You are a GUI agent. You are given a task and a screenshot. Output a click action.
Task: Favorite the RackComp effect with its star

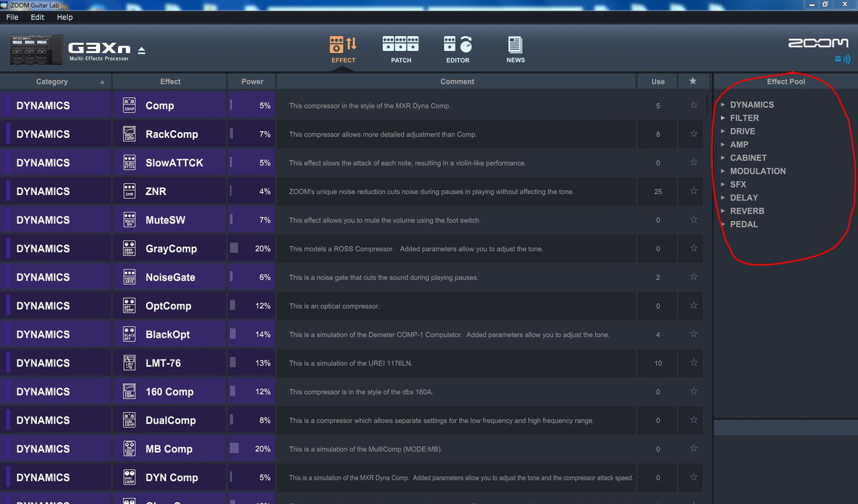click(x=694, y=134)
